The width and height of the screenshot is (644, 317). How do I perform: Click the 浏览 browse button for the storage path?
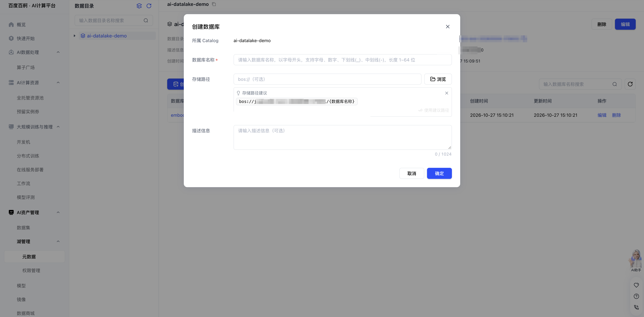pos(438,79)
